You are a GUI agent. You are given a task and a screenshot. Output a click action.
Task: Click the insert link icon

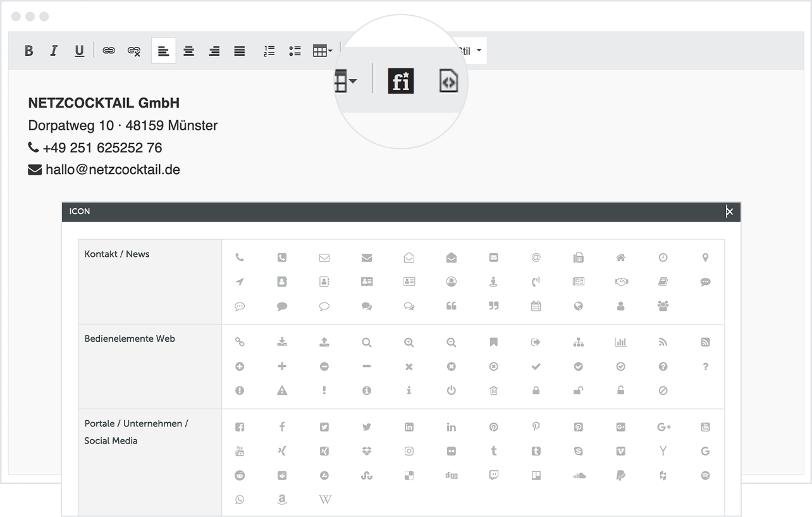coord(109,51)
